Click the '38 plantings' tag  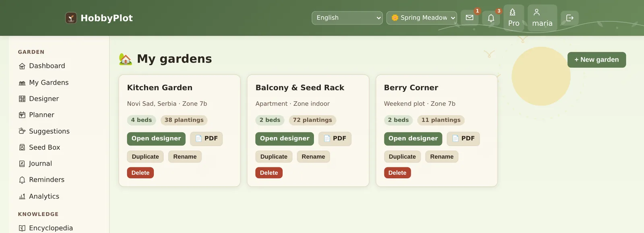coord(184,120)
